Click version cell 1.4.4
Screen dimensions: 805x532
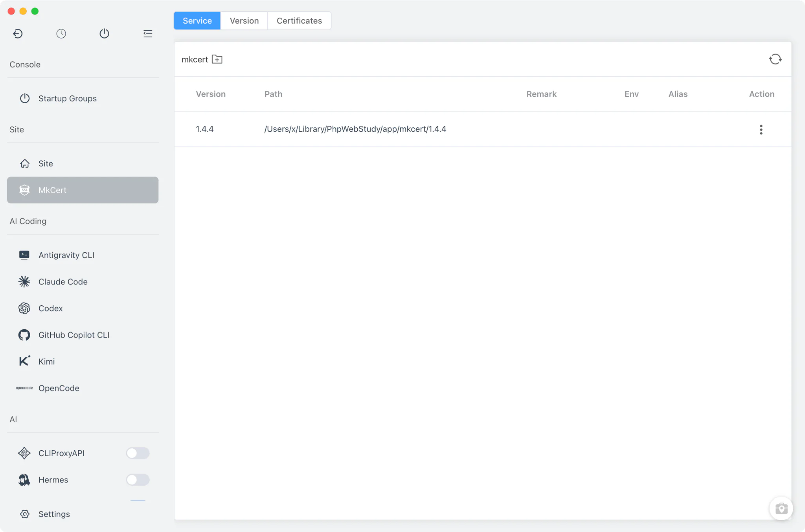click(x=205, y=129)
